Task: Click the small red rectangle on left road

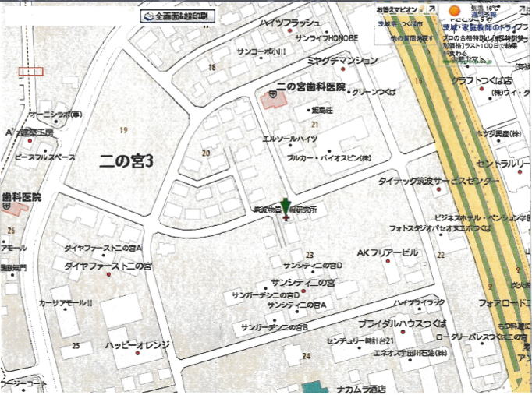Action: pos(30,71)
